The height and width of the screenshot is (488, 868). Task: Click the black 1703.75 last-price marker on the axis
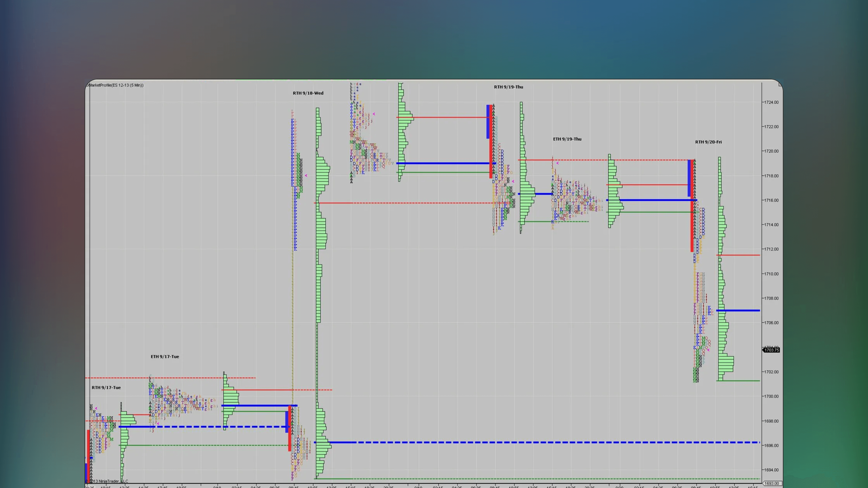(x=771, y=350)
